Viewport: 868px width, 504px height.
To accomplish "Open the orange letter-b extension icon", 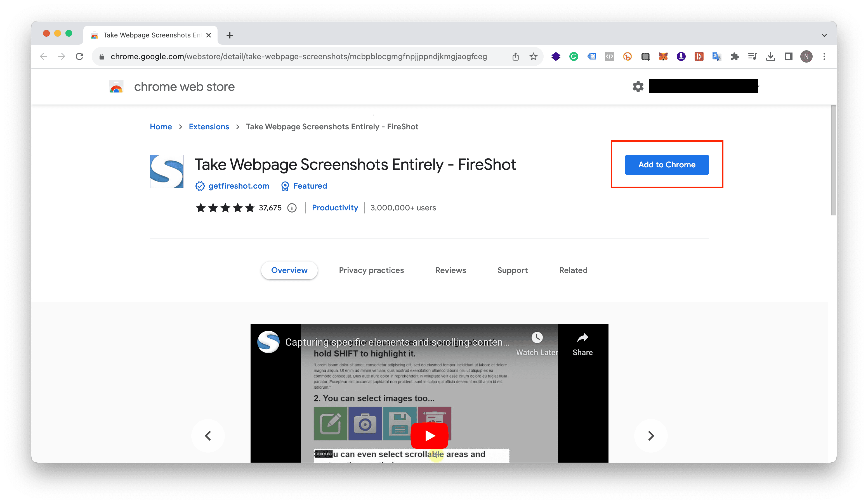I will [x=627, y=56].
